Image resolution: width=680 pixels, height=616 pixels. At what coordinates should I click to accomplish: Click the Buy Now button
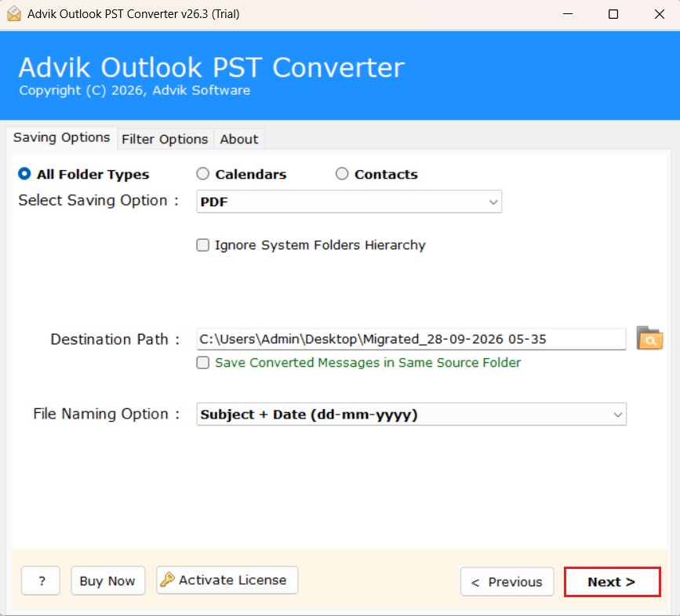(108, 581)
